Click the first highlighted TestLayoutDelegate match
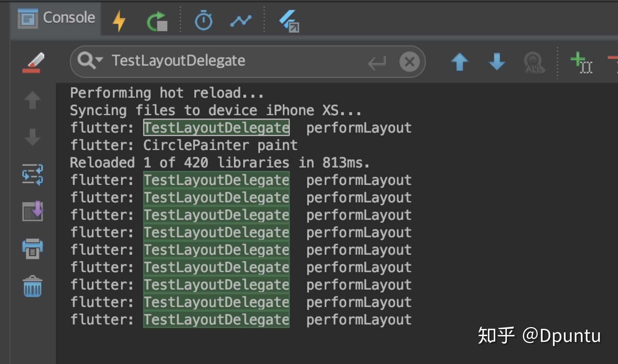618x364 pixels. (x=216, y=128)
